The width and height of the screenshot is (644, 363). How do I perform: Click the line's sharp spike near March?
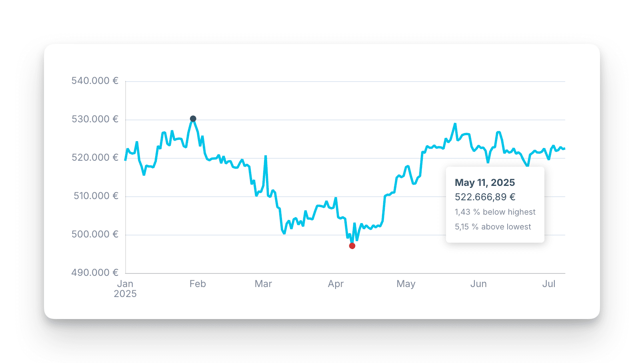click(266, 157)
